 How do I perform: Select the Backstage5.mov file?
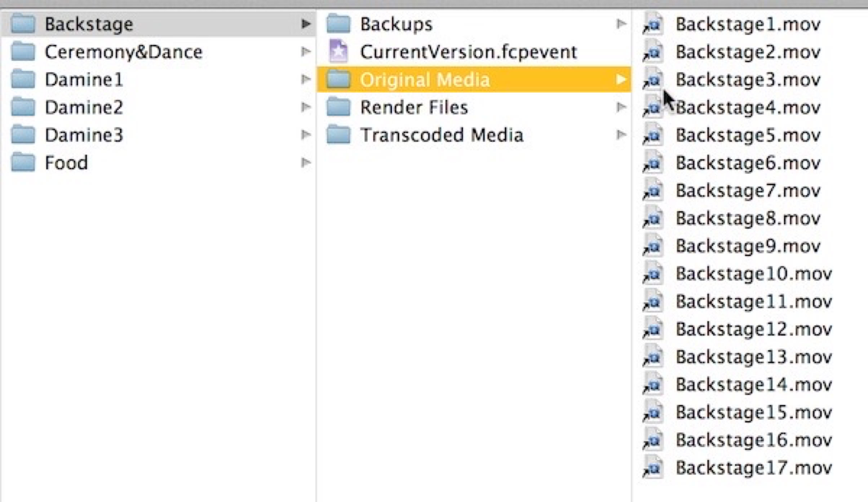pyautogui.click(x=748, y=135)
